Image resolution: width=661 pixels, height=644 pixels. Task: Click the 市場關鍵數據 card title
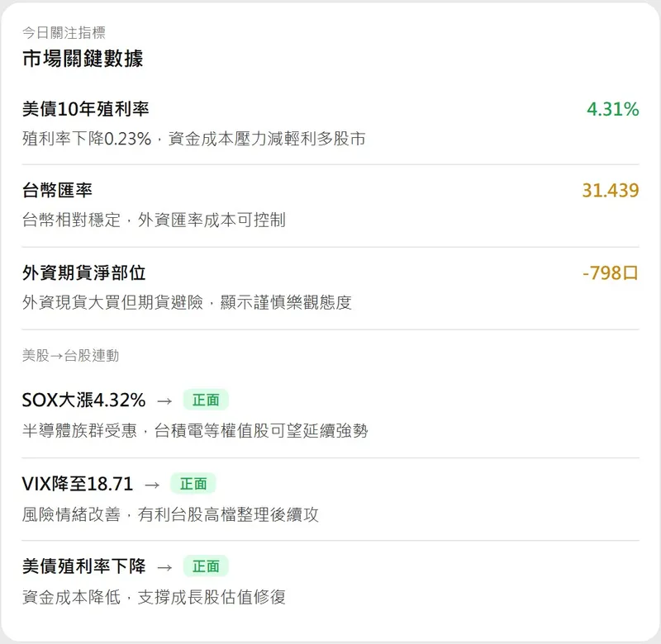click(83, 59)
